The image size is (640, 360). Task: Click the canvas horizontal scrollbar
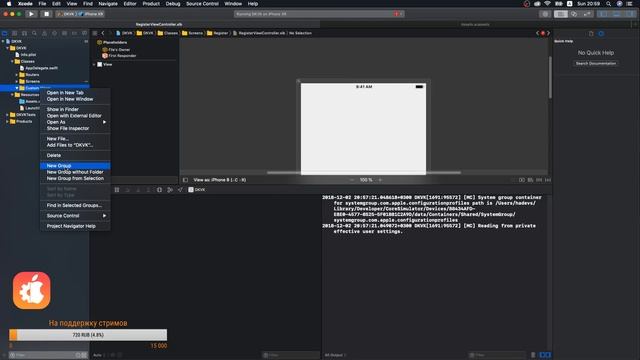tap(364, 173)
